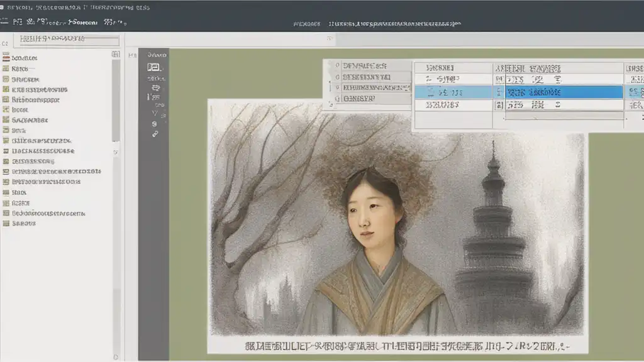
Task: Click the cloud-shaped icon in the dark strip
Action: coord(154,88)
